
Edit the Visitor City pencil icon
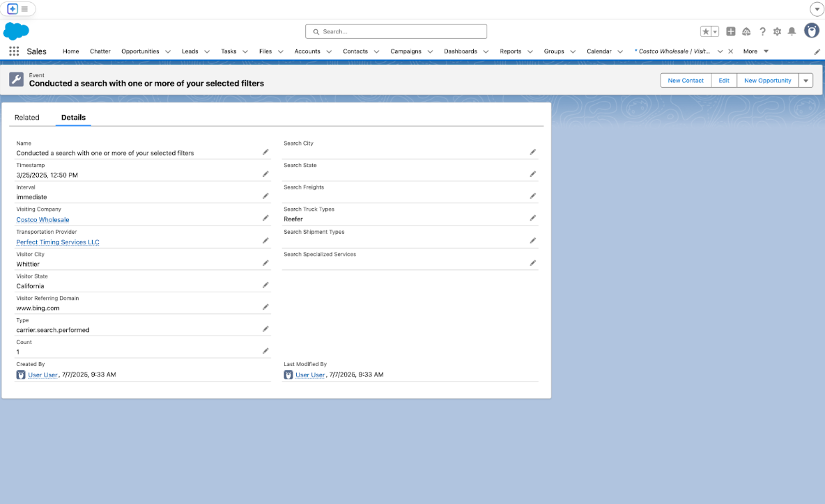pos(265,262)
